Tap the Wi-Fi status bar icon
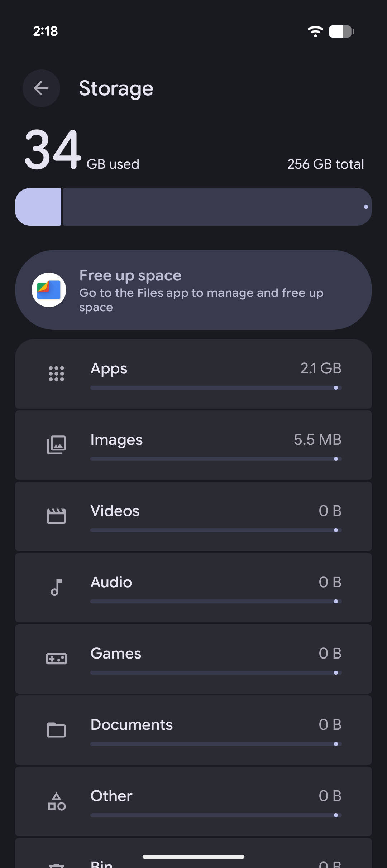Image resolution: width=387 pixels, height=868 pixels. [x=315, y=31]
